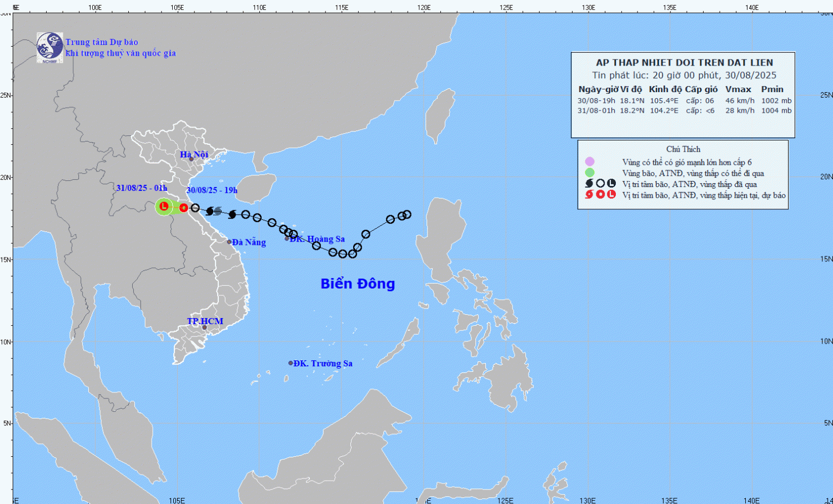Select the 31/08-01h row in the forecast table

pos(684,110)
